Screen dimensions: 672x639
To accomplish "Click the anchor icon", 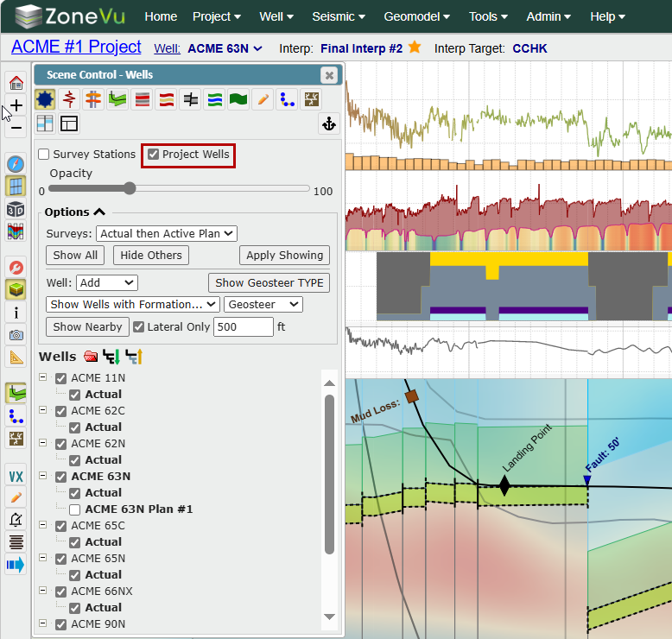I will tap(329, 124).
